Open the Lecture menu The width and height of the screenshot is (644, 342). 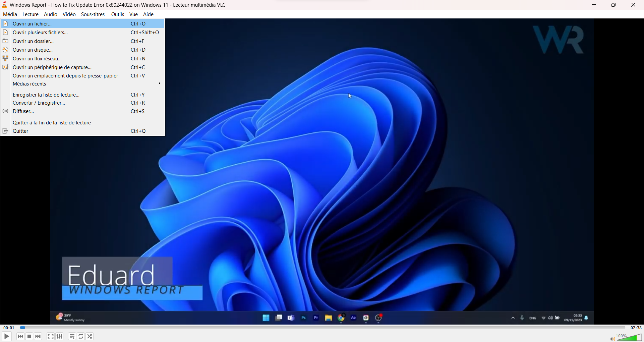click(31, 14)
